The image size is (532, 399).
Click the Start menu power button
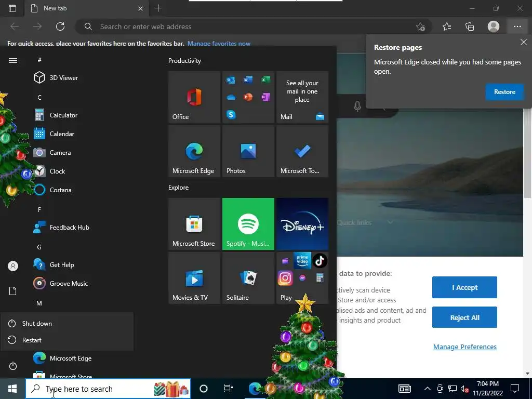13,366
